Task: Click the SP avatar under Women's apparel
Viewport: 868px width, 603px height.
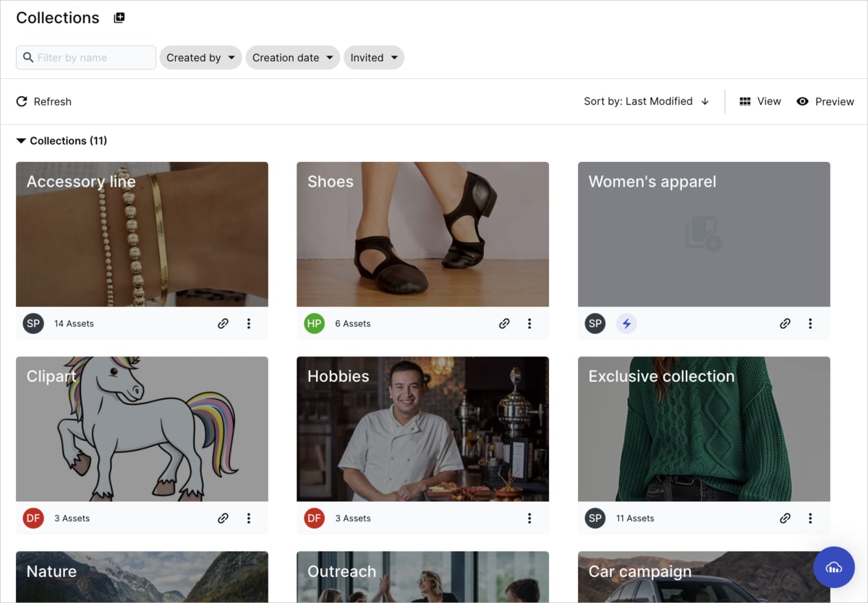Action: (x=595, y=324)
